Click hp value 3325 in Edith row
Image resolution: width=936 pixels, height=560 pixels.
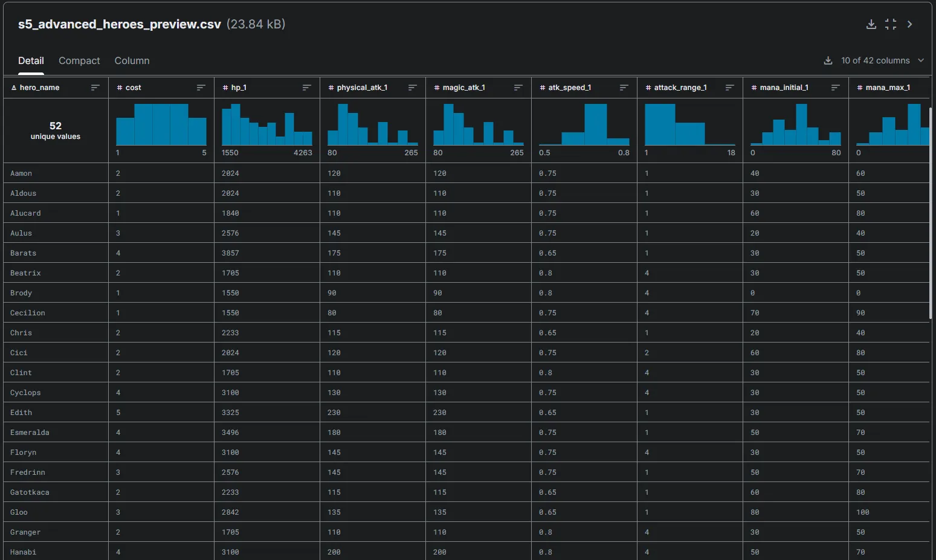[x=230, y=413]
